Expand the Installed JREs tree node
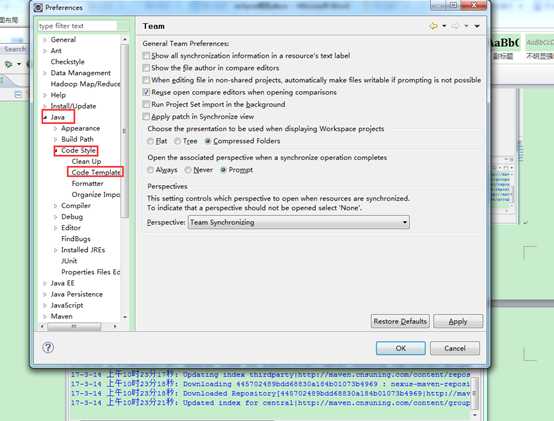The height and width of the screenshot is (421, 554). [x=55, y=250]
